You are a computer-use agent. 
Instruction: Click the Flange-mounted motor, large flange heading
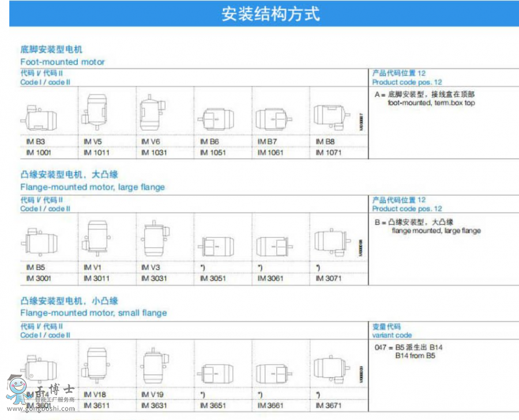pos(92,187)
